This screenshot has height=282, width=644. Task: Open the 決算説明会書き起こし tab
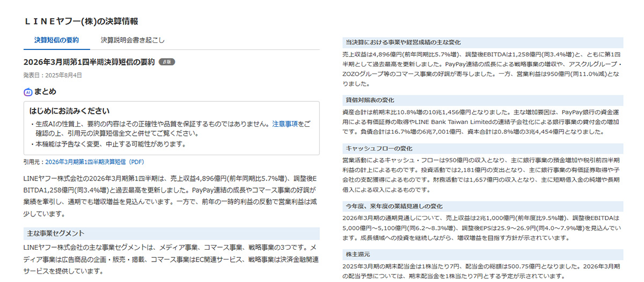coord(133,40)
